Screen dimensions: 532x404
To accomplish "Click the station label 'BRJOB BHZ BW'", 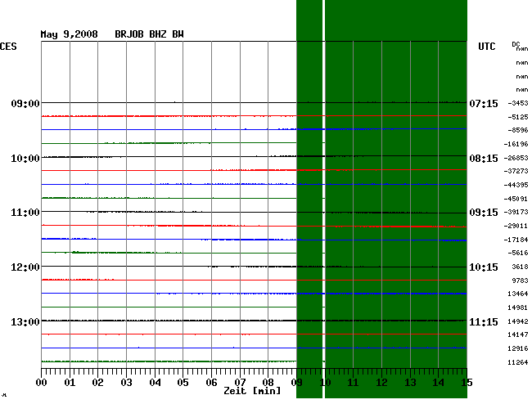I will coord(149,34).
